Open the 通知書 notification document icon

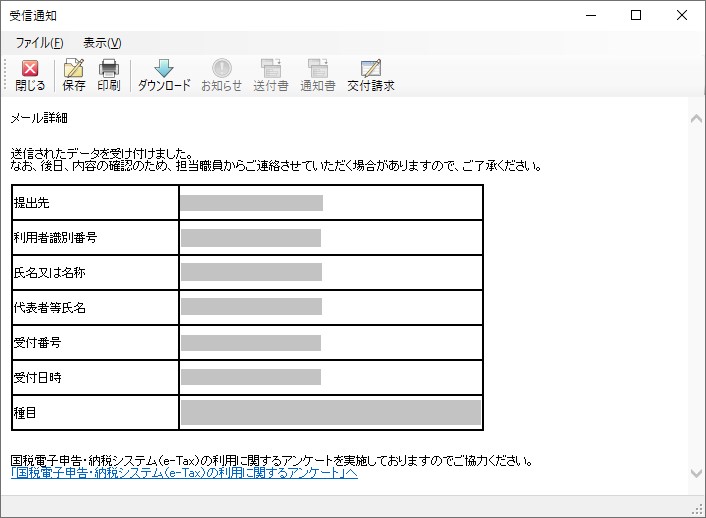tap(318, 68)
